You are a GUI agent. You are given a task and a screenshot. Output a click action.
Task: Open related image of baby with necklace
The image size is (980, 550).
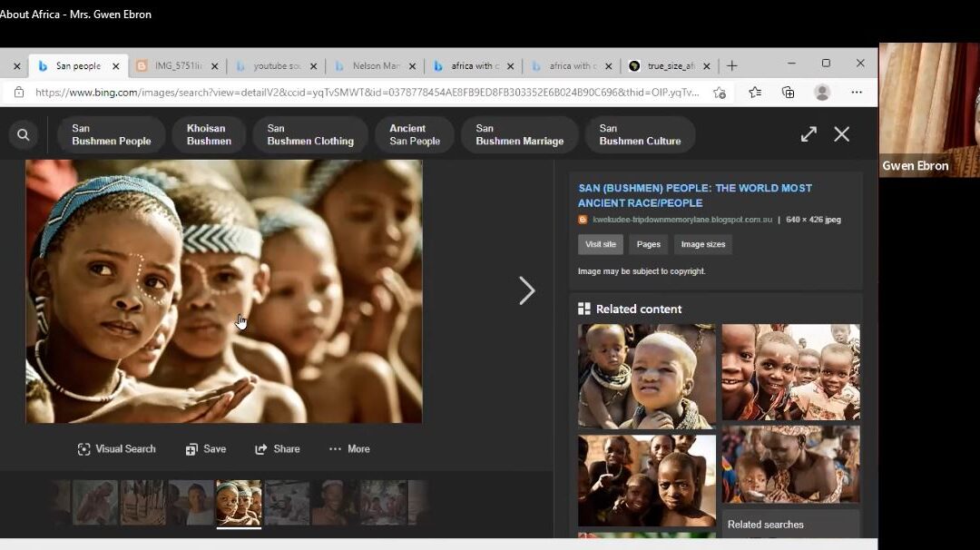(x=647, y=377)
